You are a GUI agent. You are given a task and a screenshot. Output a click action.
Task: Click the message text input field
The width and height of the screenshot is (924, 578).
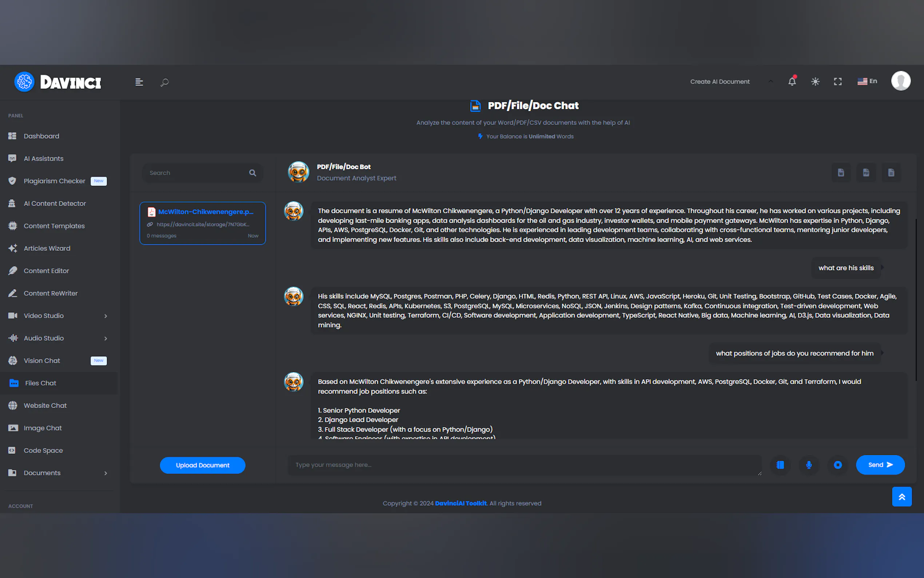pyautogui.click(x=525, y=465)
